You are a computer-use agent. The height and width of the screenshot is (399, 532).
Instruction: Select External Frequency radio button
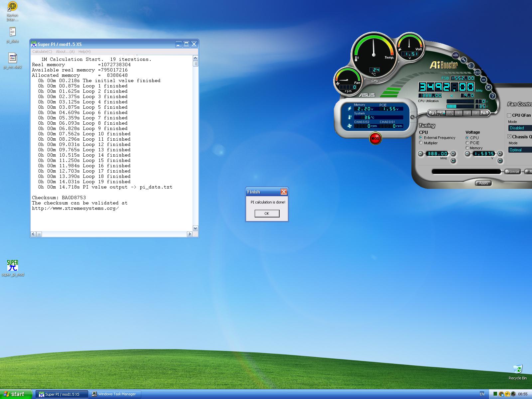[x=421, y=138]
